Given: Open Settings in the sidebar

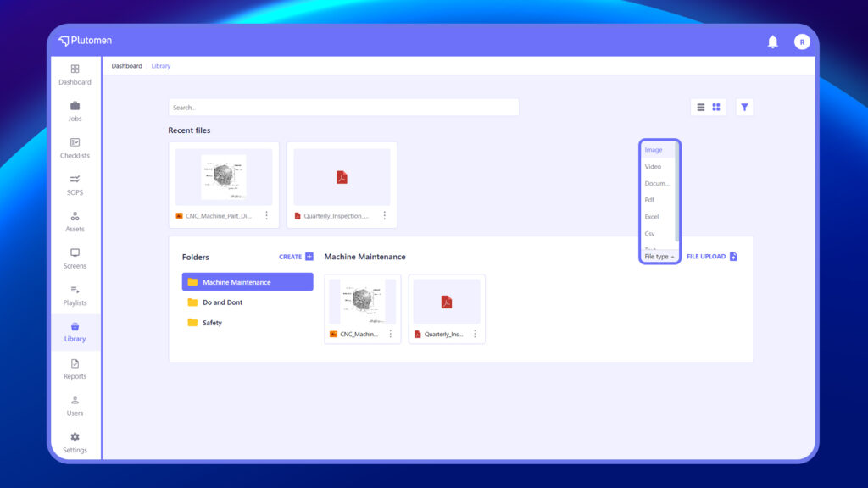Looking at the screenshot, I should tap(75, 442).
